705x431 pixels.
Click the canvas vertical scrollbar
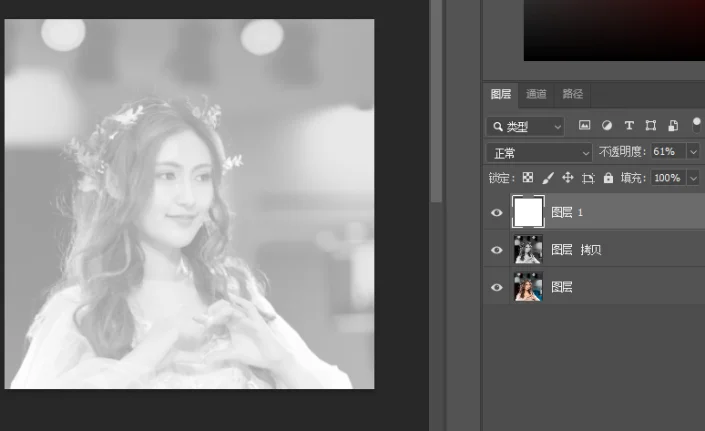tap(435, 101)
